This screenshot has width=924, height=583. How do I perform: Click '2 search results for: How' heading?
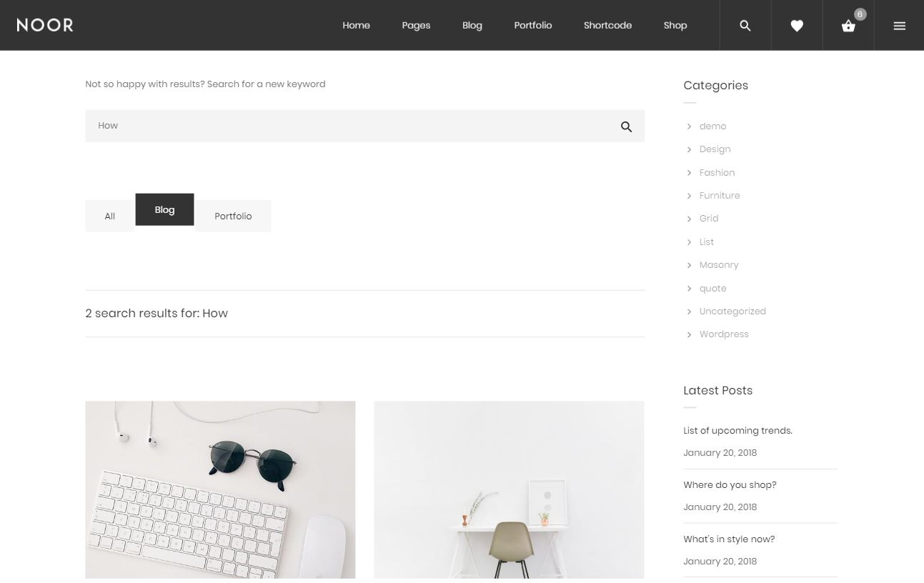pos(157,314)
